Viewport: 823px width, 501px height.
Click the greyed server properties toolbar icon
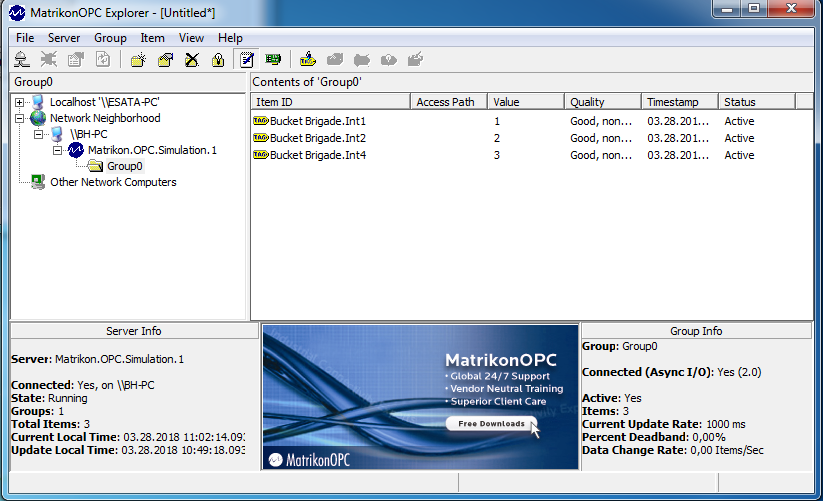click(x=76, y=60)
